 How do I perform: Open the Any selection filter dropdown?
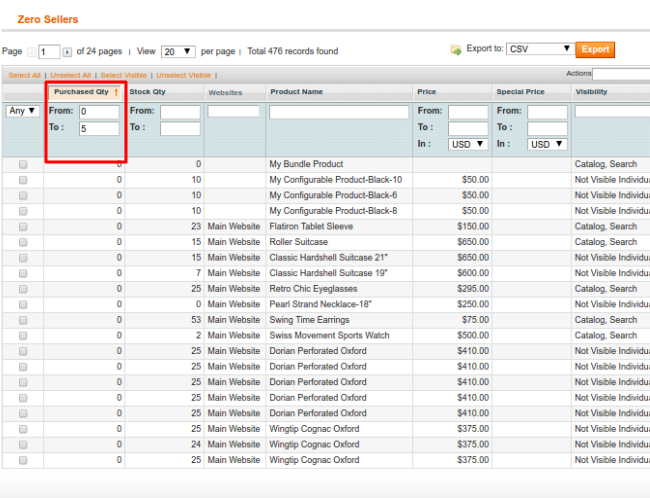23,111
